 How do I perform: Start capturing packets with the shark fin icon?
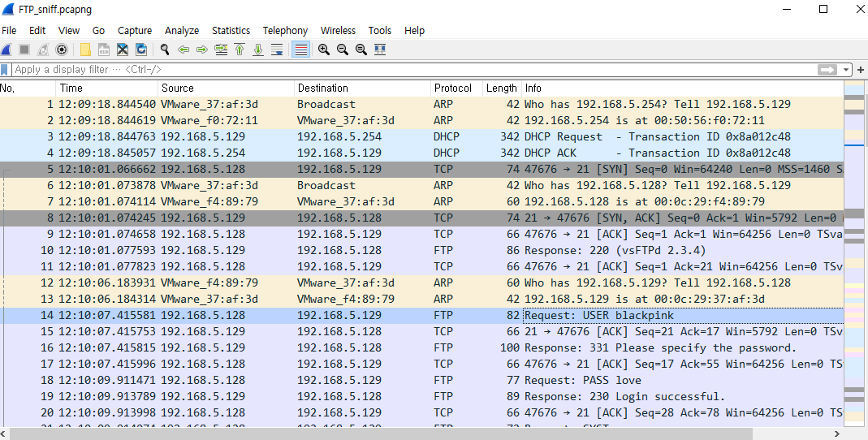click(x=6, y=50)
